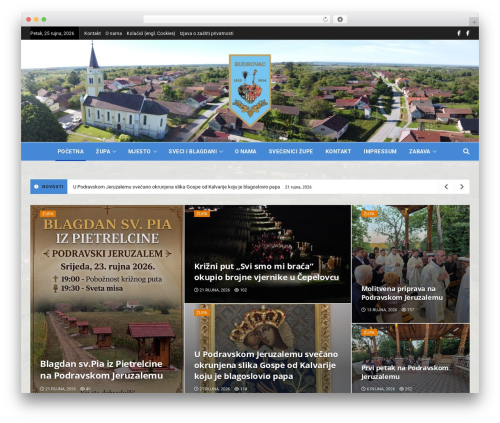Open ticker headline about Gospe od Kalvarije
Viewport: 500px width, 423px height.
[176, 187]
